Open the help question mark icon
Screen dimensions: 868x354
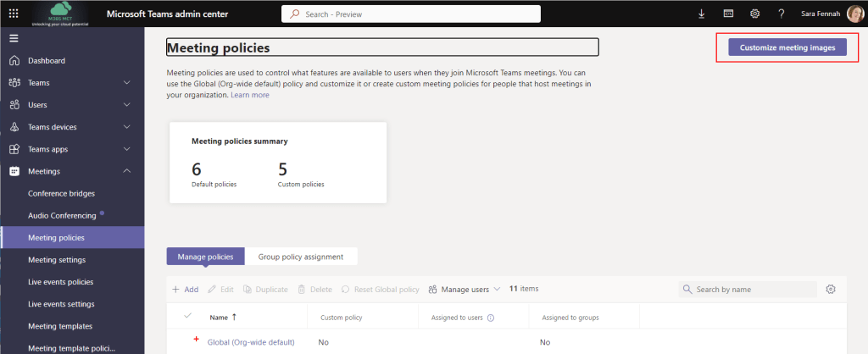pyautogui.click(x=781, y=14)
